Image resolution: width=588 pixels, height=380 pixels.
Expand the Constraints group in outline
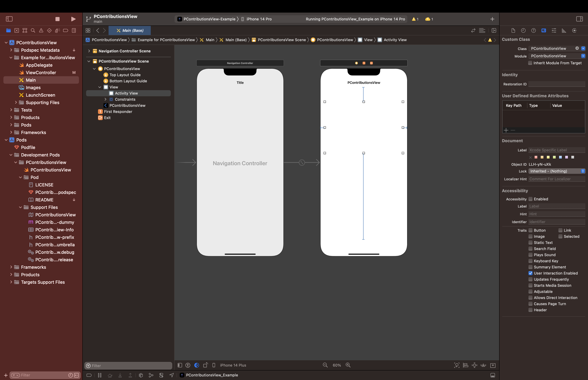105,99
